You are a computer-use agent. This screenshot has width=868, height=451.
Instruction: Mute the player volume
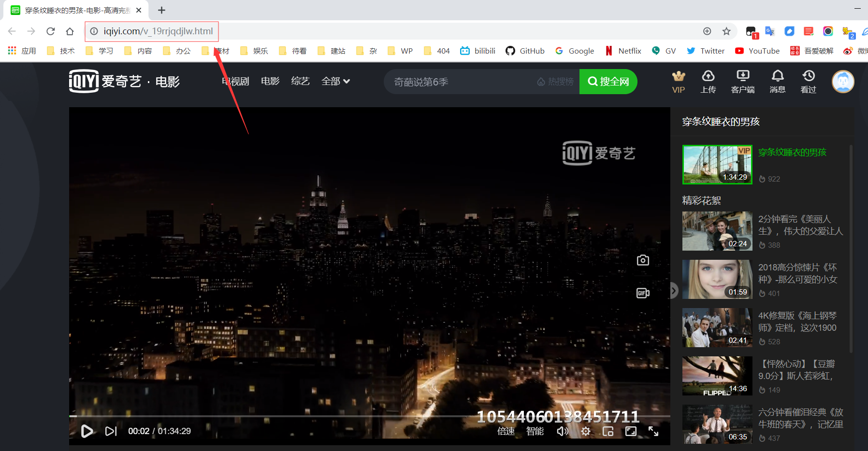(x=562, y=431)
